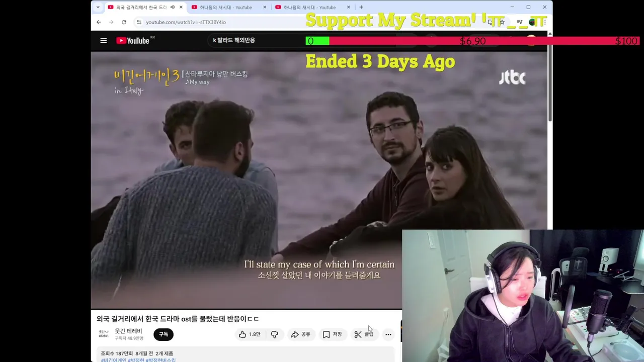
Task: Switch to third 하나됨의 새시대 tab
Action: [x=309, y=7]
